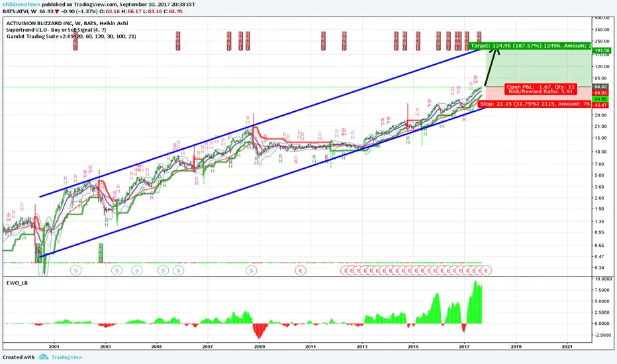Click the lone E earnings marker near 2011
Viewport: 617px width, 364px height.
point(301,270)
